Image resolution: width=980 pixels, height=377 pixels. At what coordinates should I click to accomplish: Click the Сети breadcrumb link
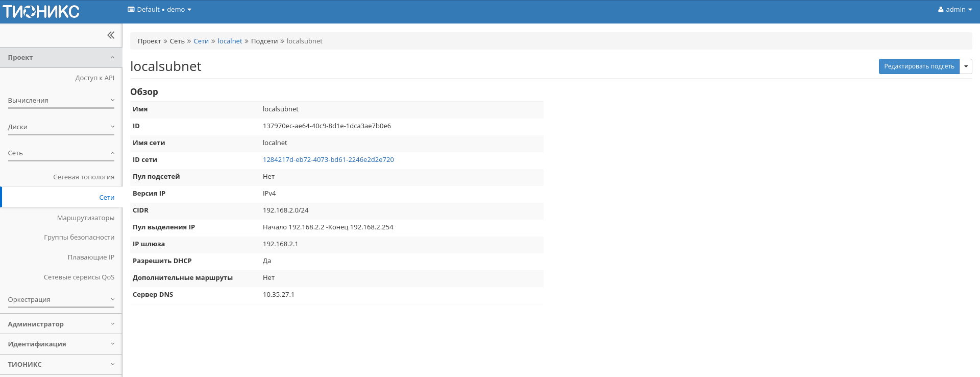point(201,41)
